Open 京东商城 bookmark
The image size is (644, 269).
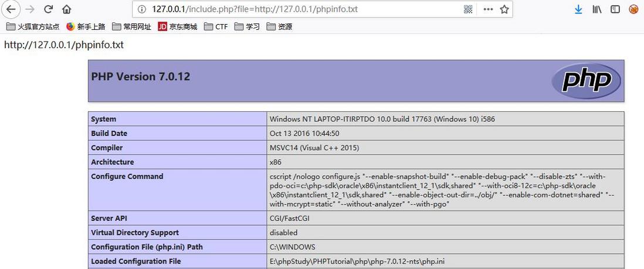click(178, 27)
